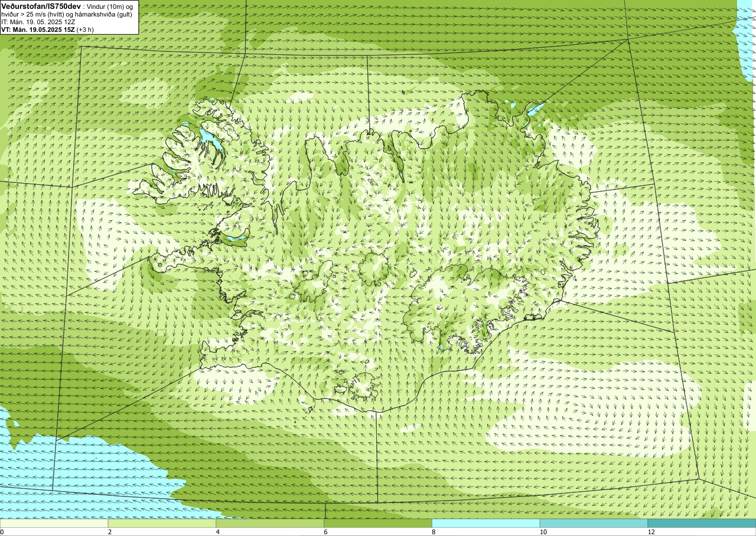Pick the 8–10 m/s light cyan legend swatch
The image size is (756, 536).
point(486,523)
